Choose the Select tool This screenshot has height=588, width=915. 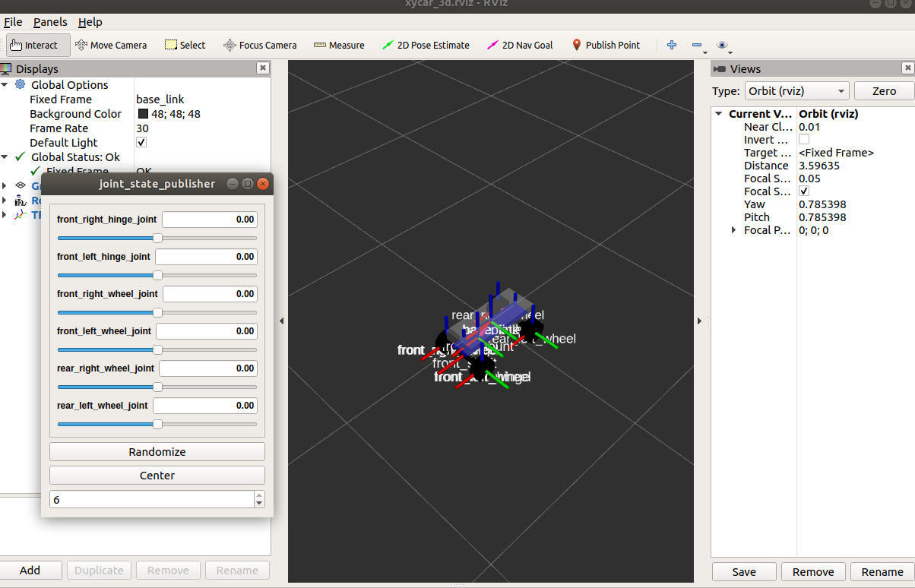click(x=185, y=45)
